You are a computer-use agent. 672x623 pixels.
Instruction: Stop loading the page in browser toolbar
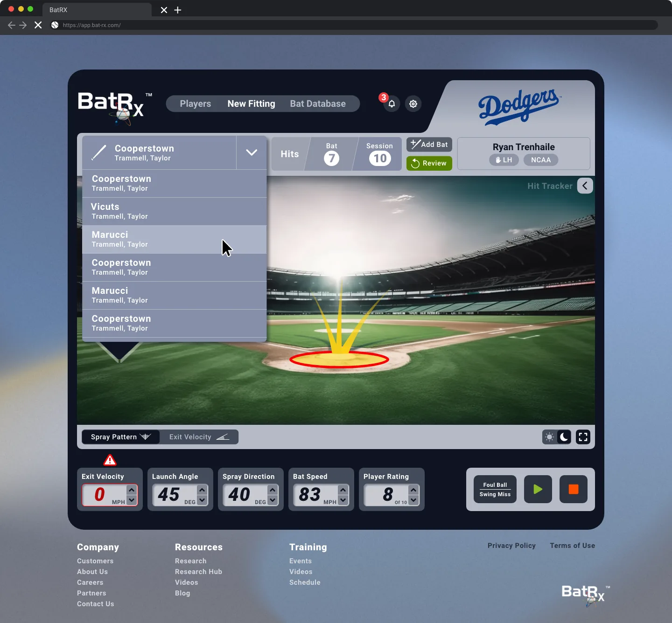coord(38,25)
